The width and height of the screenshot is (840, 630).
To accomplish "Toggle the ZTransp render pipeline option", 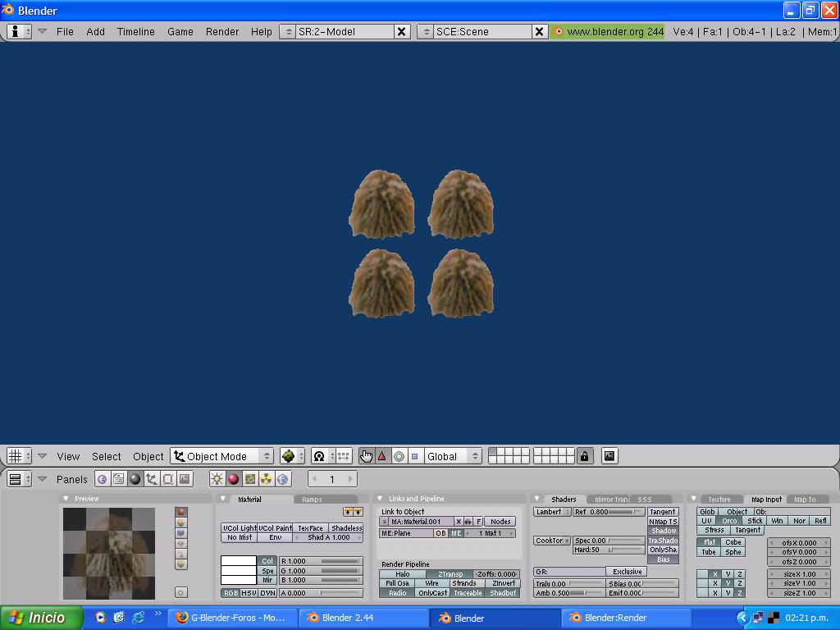I will pos(450,574).
